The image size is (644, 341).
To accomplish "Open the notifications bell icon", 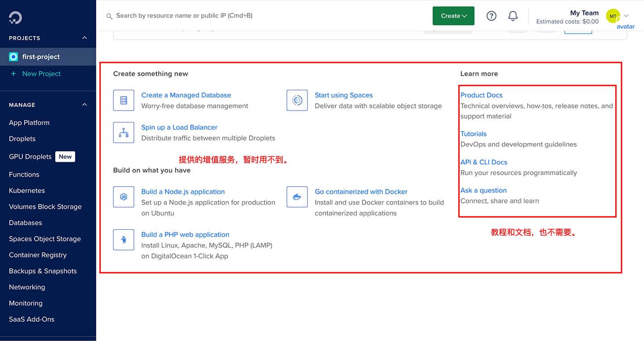I will coord(513,16).
